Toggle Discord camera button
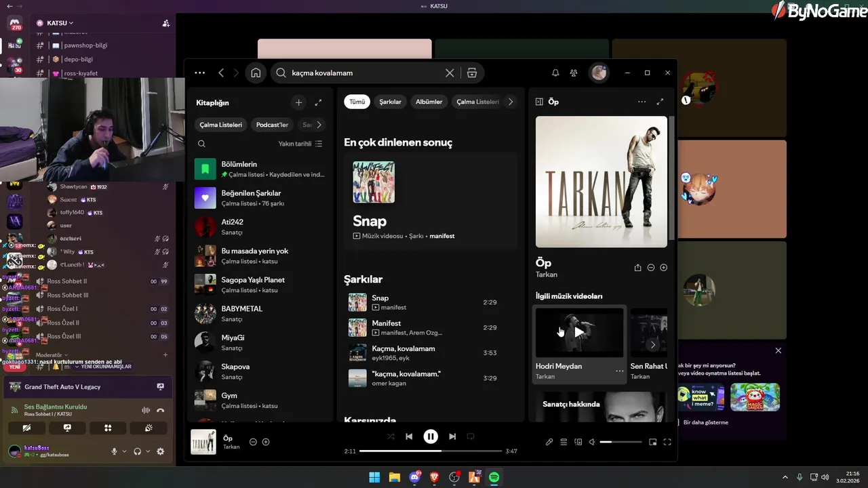The height and width of the screenshot is (488, 868). tap(26, 428)
